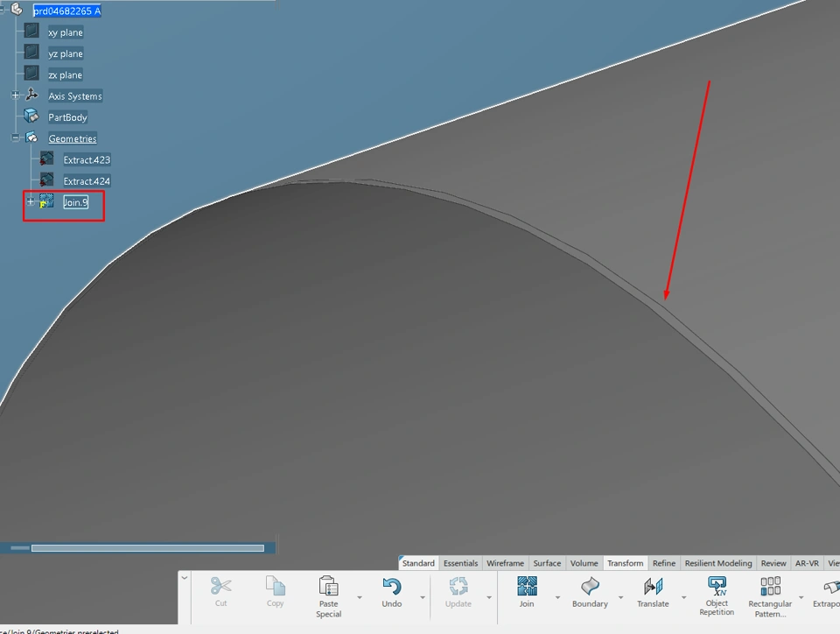Click the plane icon beside xy plane
Image resolution: width=840 pixels, height=634 pixels.
tap(31, 31)
